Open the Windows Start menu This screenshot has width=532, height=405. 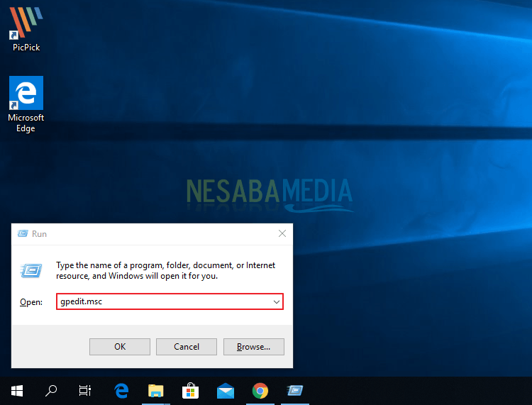[x=17, y=391]
